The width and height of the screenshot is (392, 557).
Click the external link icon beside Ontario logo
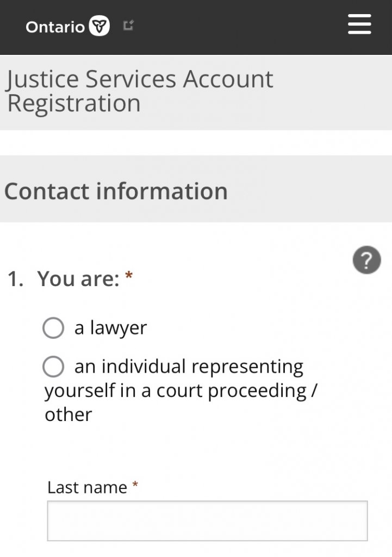click(128, 25)
